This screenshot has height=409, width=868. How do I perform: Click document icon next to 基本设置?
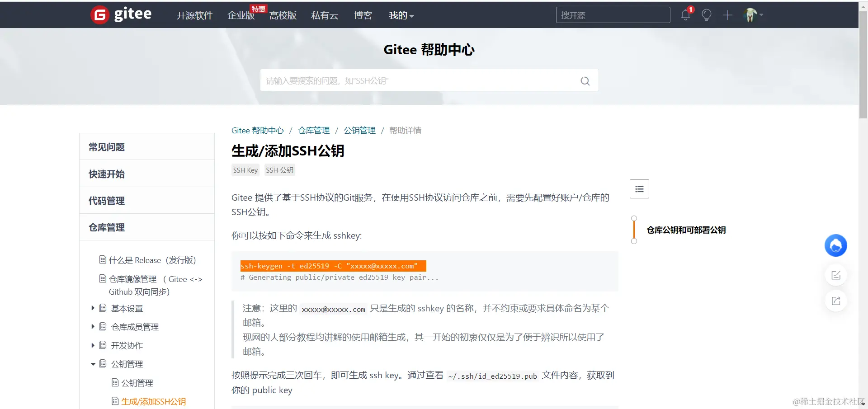[103, 308]
